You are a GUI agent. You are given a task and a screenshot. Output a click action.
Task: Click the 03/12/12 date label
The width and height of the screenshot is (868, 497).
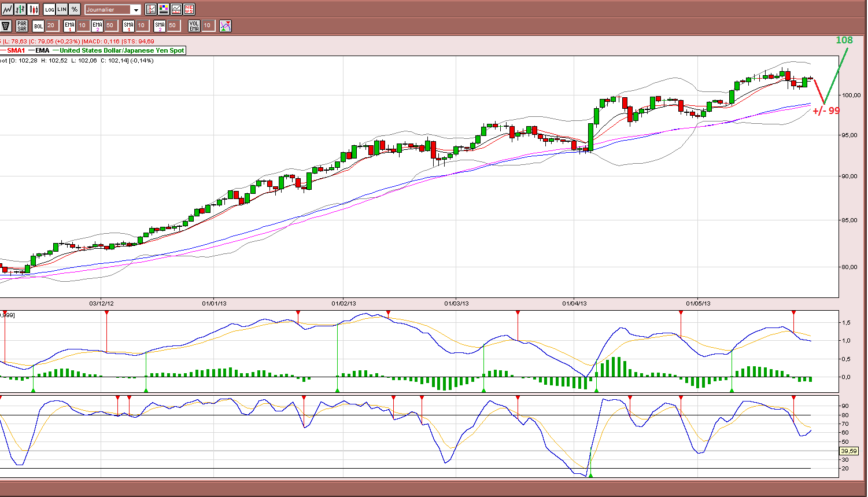[x=101, y=303]
